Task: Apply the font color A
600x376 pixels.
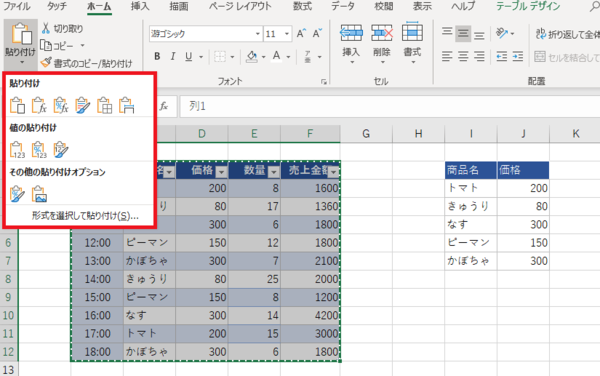Action: 276,57
